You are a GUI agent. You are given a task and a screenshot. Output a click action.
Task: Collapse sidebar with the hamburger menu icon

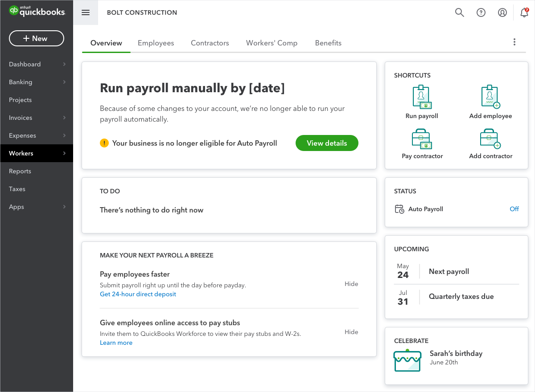click(86, 12)
